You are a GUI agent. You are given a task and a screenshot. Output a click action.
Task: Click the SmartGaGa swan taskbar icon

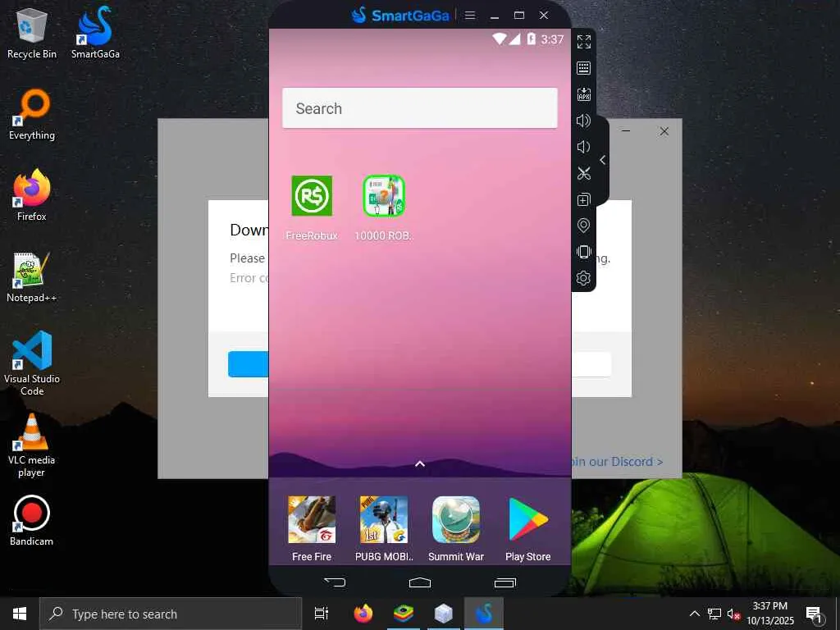tap(483, 614)
